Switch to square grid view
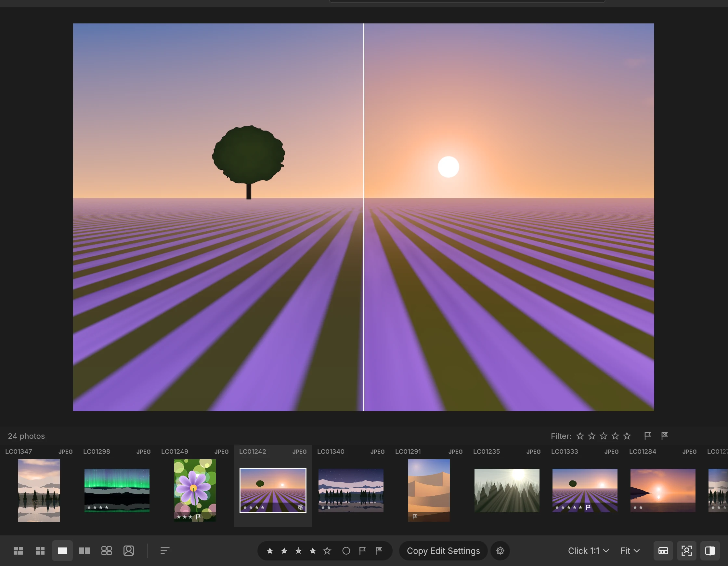This screenshot has height=566, width=728. (x=40, y=551)
